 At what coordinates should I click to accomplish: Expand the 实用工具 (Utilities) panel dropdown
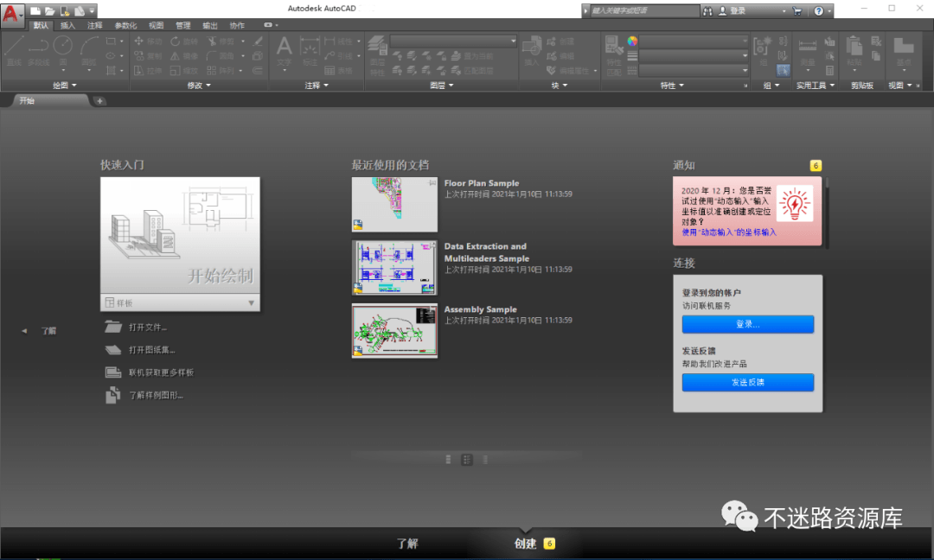pos(816,86)
